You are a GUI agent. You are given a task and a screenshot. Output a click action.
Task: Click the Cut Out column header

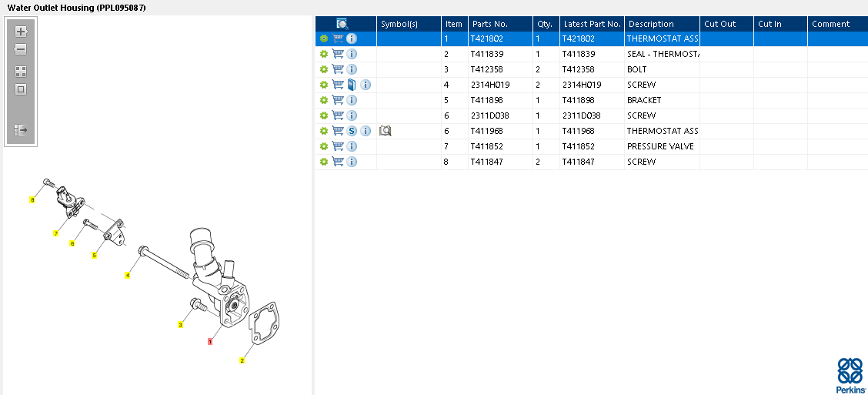click(x=727, y=24)
